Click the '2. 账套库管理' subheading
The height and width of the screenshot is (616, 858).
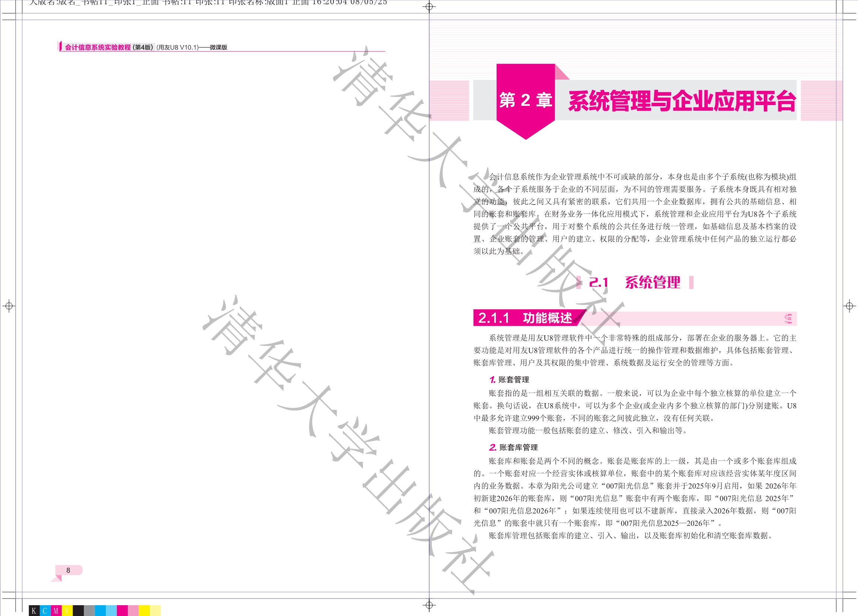513,447
